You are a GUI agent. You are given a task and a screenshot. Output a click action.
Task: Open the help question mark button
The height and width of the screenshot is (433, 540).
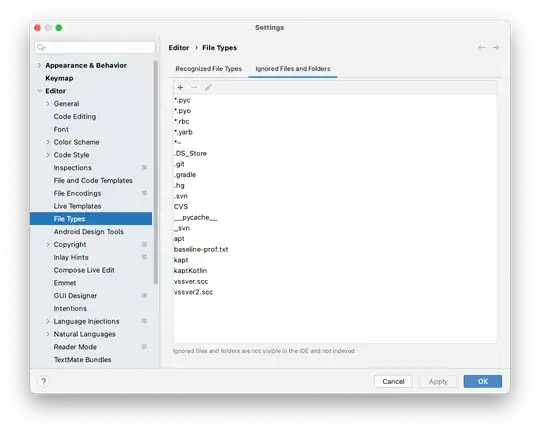coord(43,381)
